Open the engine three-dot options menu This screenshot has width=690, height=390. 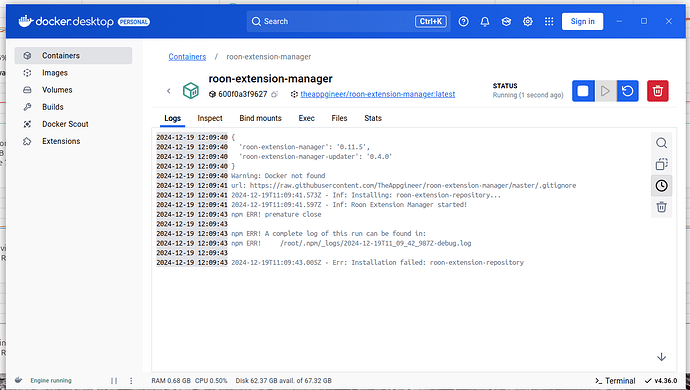coord(131,381)
